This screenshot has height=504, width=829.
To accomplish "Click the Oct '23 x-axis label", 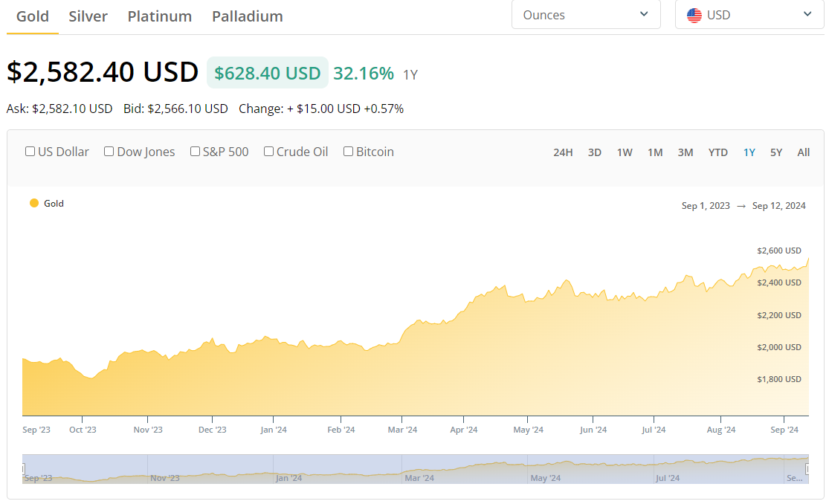I will tap(83, 430).
